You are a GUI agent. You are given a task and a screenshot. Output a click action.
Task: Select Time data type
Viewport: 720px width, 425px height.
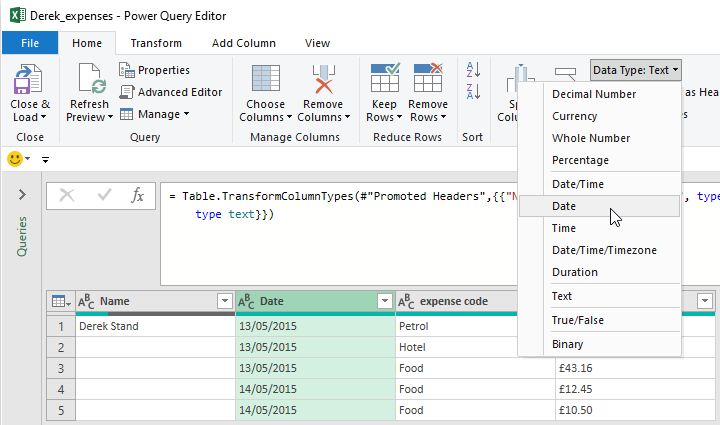coord(599,228)
